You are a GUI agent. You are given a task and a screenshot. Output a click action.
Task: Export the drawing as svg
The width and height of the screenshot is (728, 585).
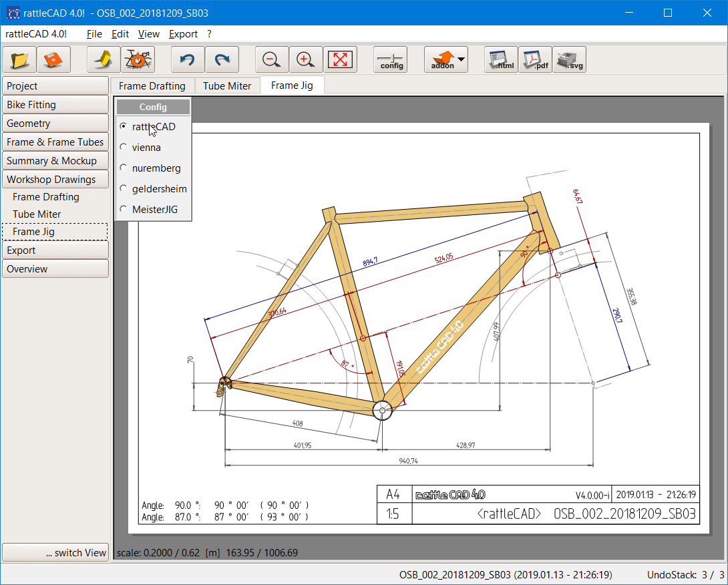[569, 59]
